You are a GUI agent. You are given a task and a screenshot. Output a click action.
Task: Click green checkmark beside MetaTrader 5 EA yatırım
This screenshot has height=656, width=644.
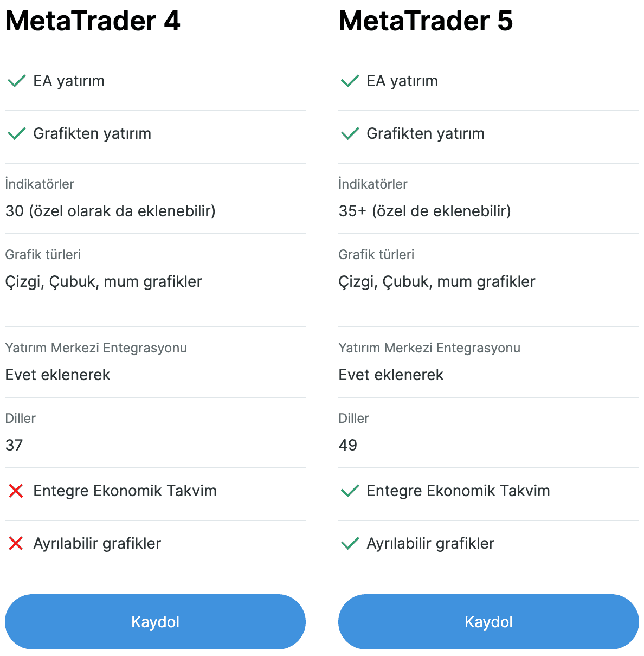coord(350,81)
